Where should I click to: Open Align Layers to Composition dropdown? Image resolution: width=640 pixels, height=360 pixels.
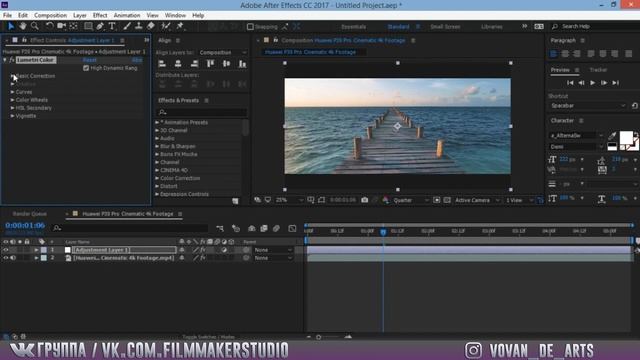click(x=222, y=53)
